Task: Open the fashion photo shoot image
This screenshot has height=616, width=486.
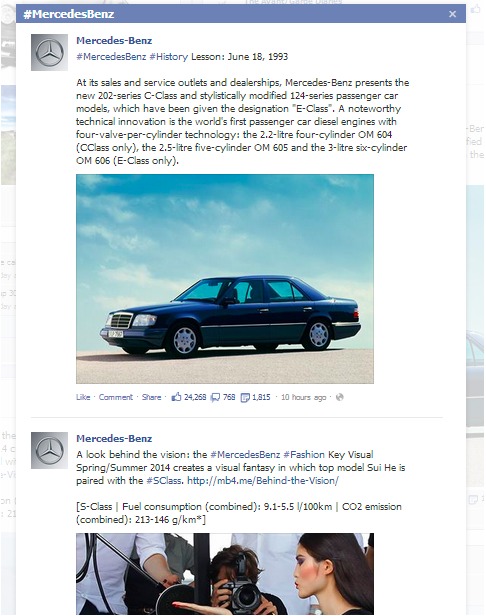Action: click(225, 574)
